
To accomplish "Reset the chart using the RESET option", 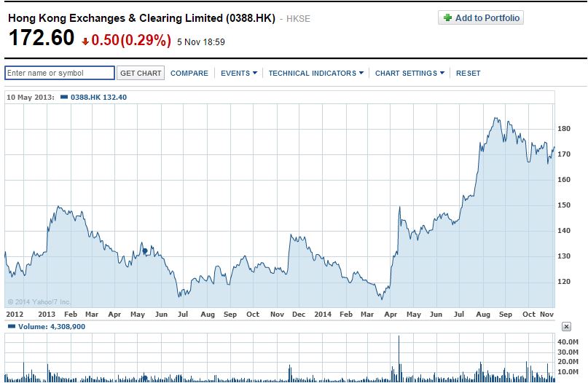I will tap(469, 73).
